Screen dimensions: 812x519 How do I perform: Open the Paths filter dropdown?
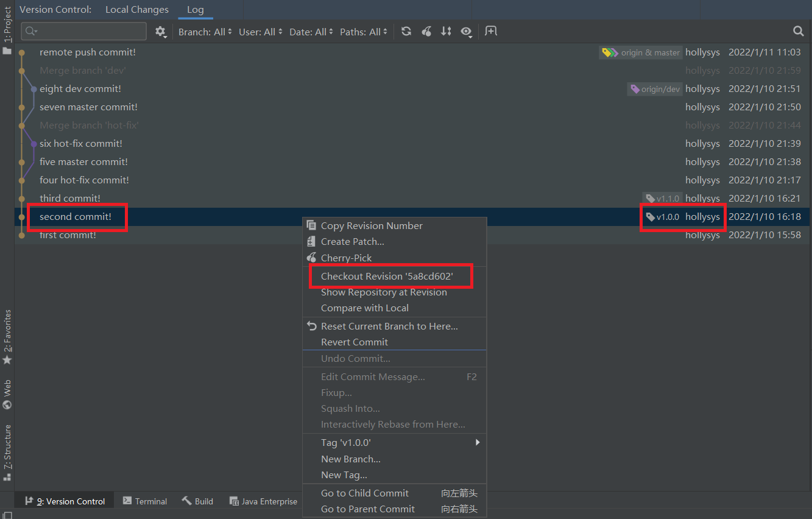[364, 32]
